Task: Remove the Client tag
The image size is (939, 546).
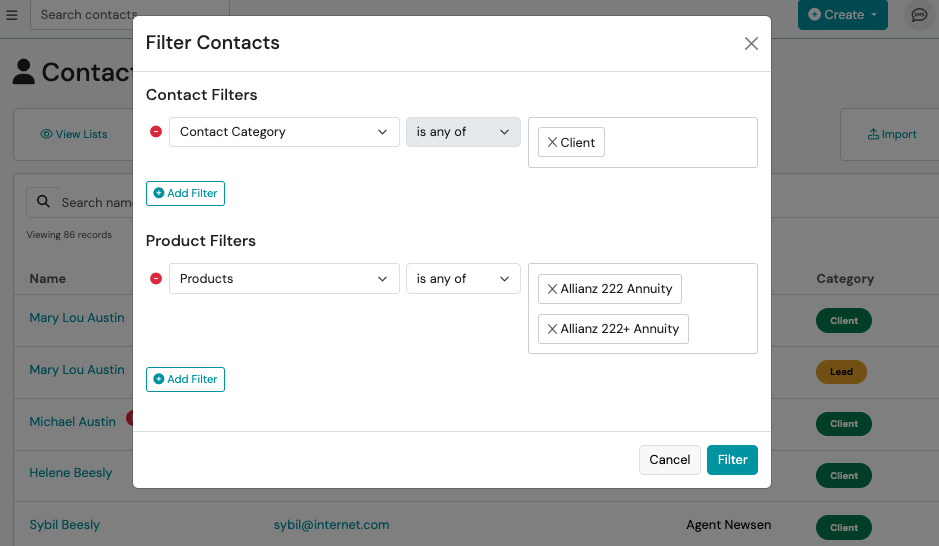Action: coord(552,142)
